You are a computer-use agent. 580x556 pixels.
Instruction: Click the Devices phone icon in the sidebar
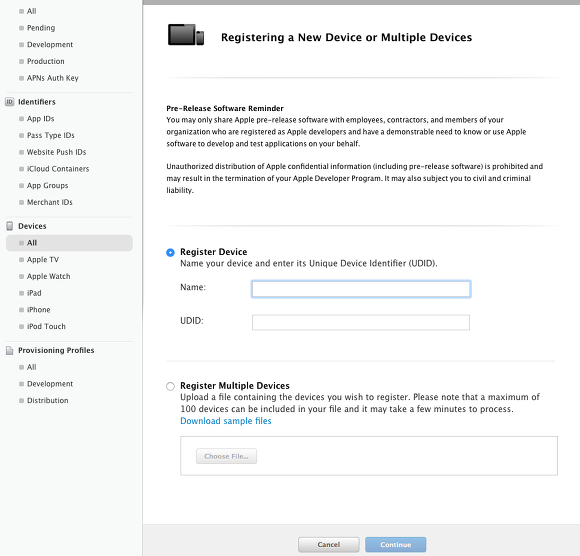point(10,226)
